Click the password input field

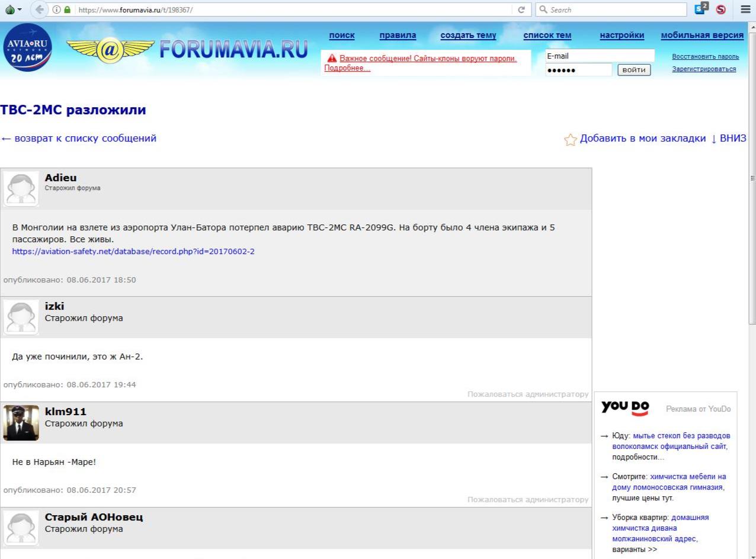[578, 70]
